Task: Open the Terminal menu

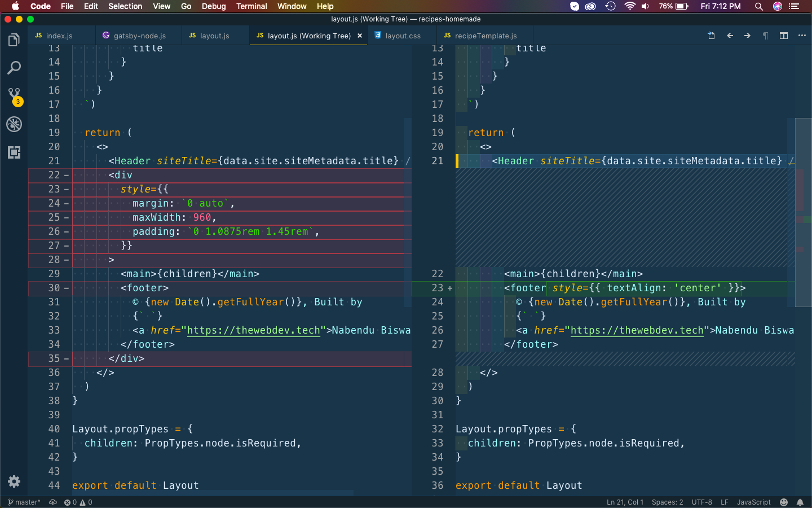Action: pyautogui.click(x=251, y=6)
